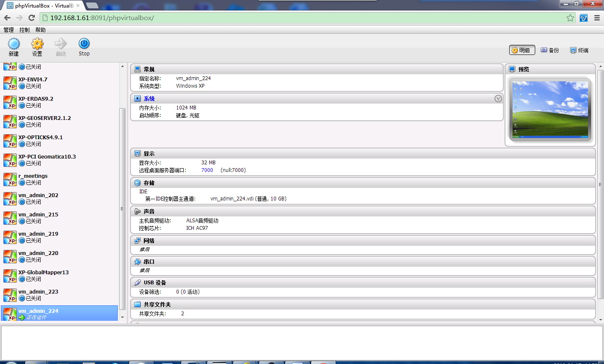Click XP OS icon of XP-ENVI4.7
This screenshot has height=364, width=604.
point(10,83)
